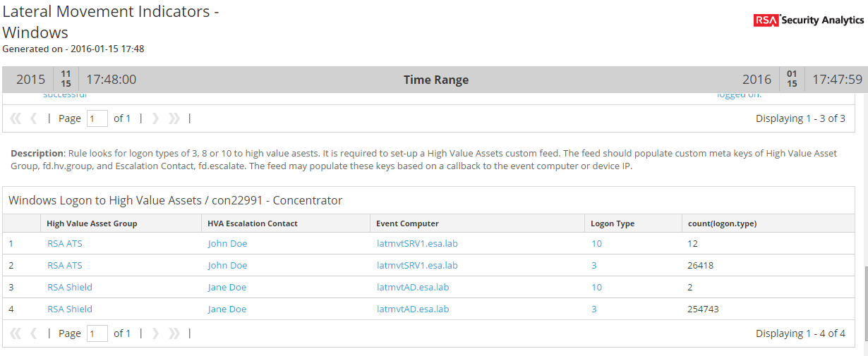Sort by HVA Escalation Contact column header
Viewport: 868px width, 356px height.
(253, 223)
